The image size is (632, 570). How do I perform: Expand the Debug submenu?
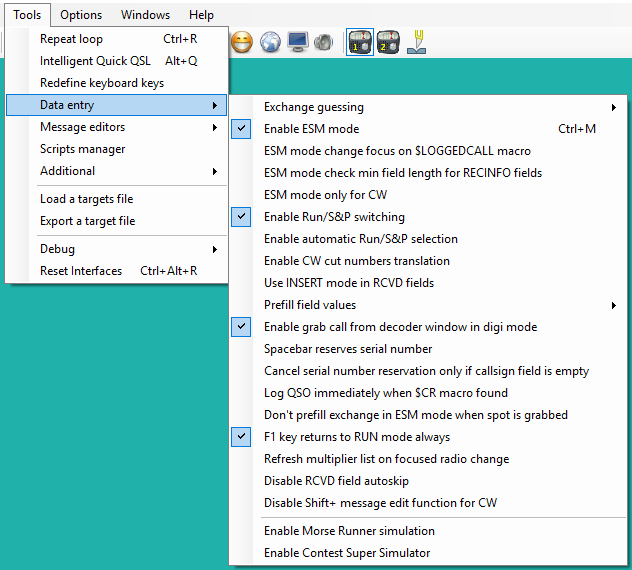coord(116,249)
